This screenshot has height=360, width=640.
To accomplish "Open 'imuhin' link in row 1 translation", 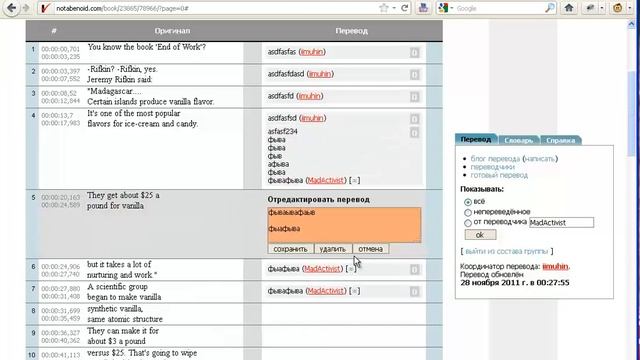I will click(x=312, y=52).
